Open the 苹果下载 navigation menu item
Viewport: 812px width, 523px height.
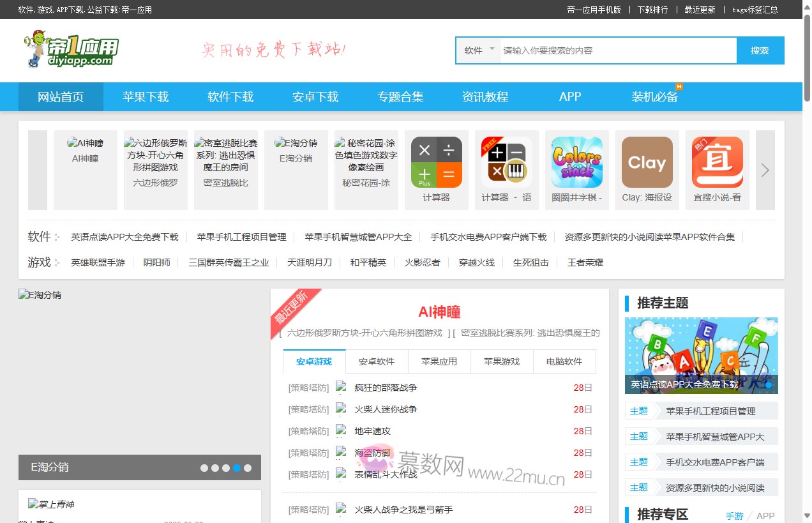click(146, 97)
